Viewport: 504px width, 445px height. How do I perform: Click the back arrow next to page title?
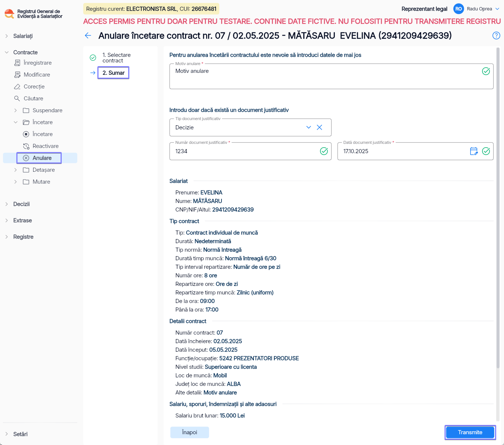(x=88, y=35)
